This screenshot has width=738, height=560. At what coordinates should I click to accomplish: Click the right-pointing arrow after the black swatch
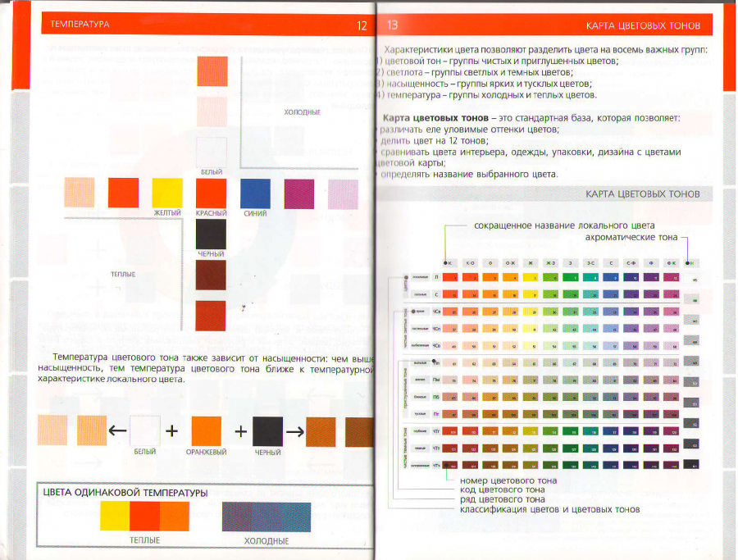(x=294, y=431)
